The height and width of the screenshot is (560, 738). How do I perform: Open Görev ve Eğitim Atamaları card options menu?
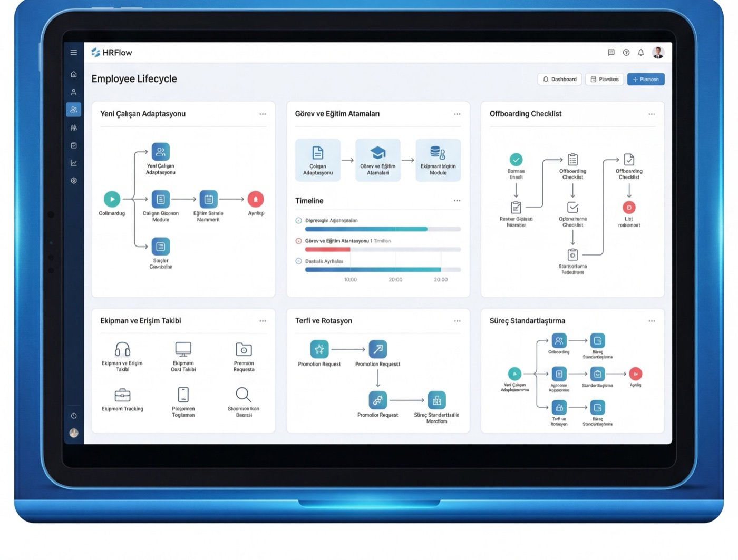[x=457, y=114]
